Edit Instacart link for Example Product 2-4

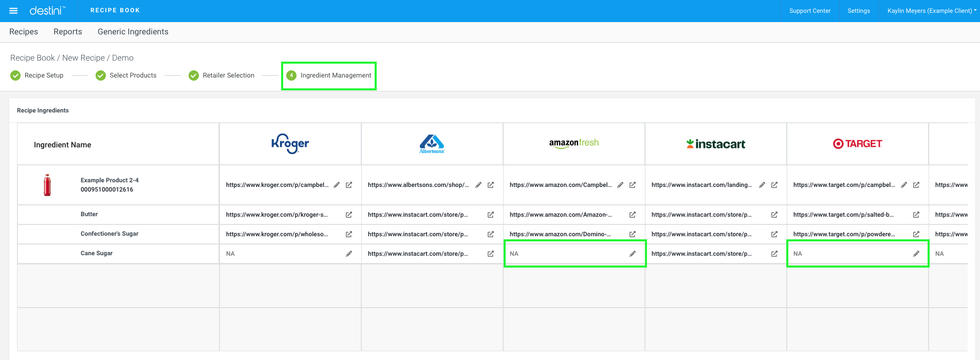point(762,185)
